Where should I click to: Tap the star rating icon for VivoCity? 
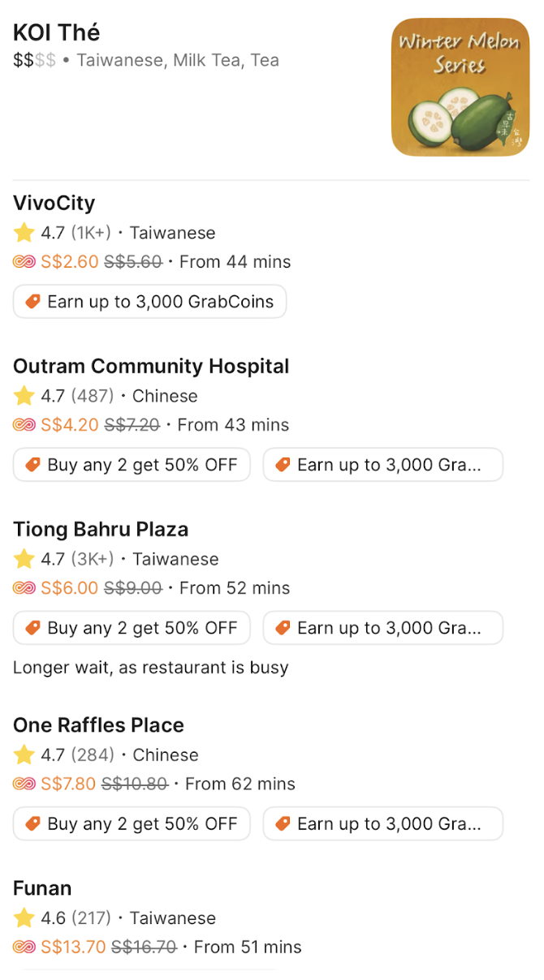click(24, 233)
